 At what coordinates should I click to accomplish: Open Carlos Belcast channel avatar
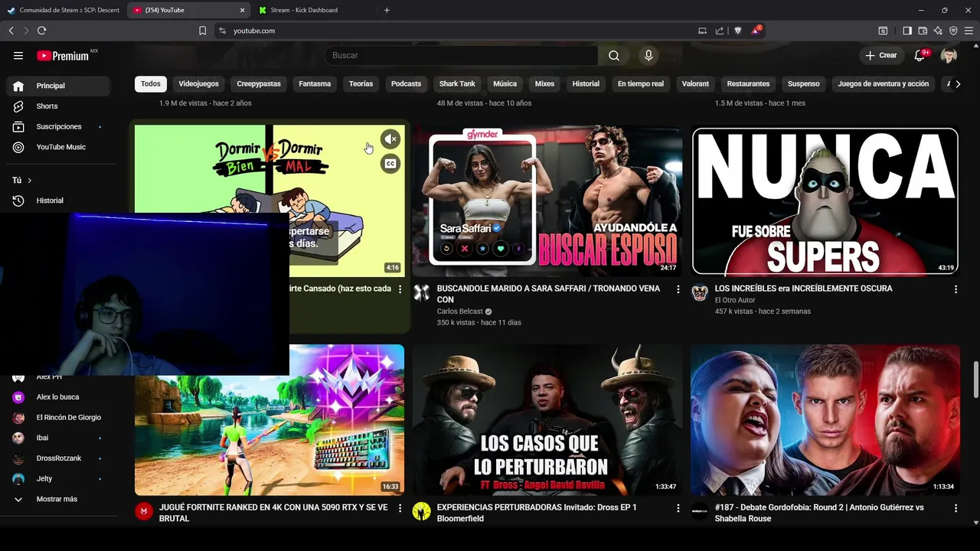click(x=422, y=292)
